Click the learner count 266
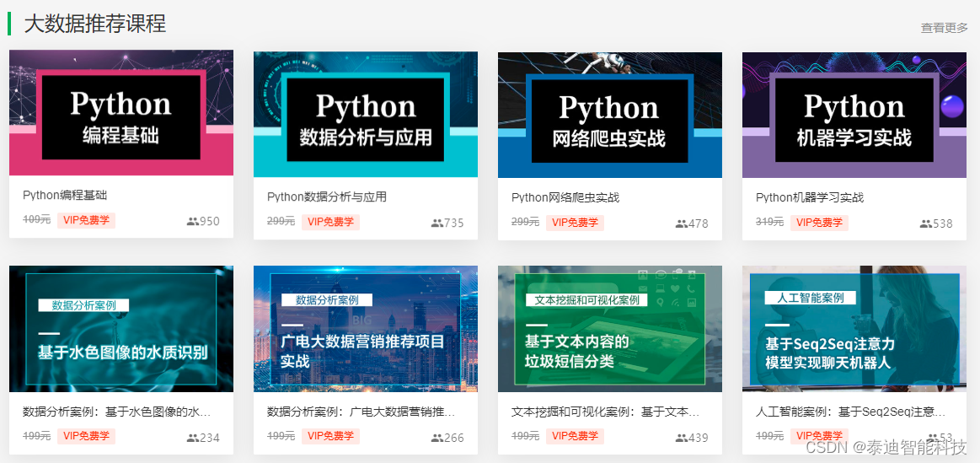The width and height of the screenshot is (980, 463). [x=454, y=438]
